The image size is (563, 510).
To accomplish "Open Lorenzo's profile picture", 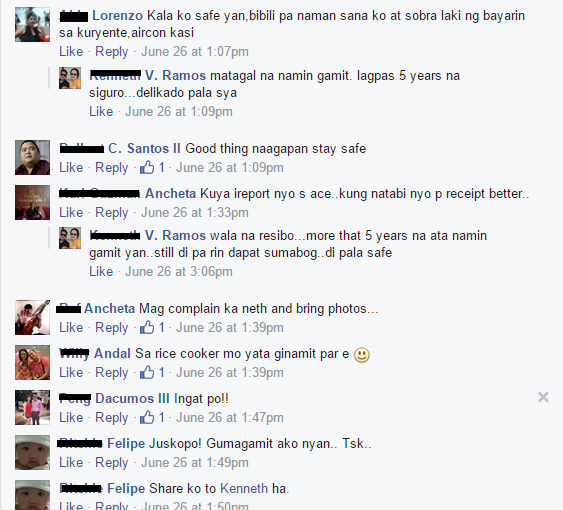I will click(x=32, y=25).
